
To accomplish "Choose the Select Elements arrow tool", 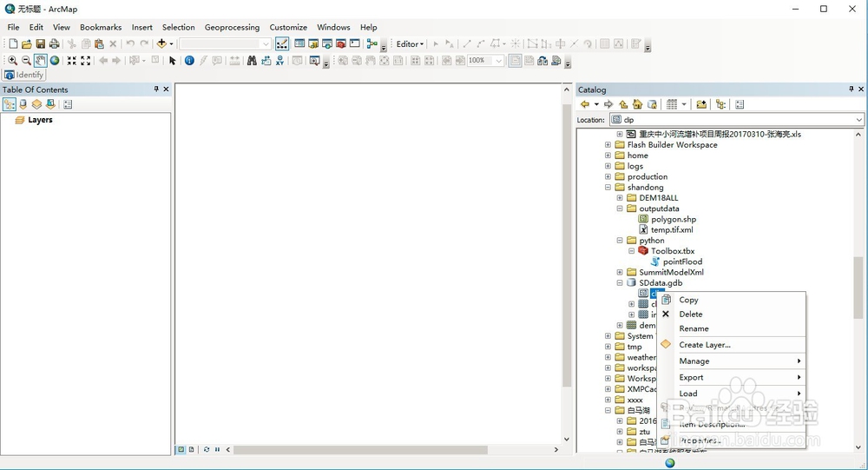I will (x=172, y=61).
